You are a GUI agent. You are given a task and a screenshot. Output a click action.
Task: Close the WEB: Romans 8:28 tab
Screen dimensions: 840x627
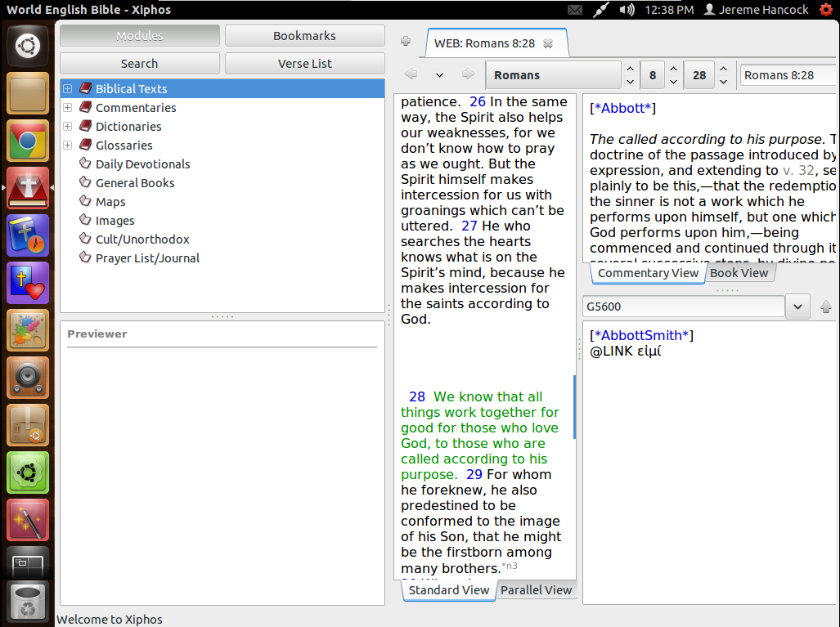coord(547,43)
